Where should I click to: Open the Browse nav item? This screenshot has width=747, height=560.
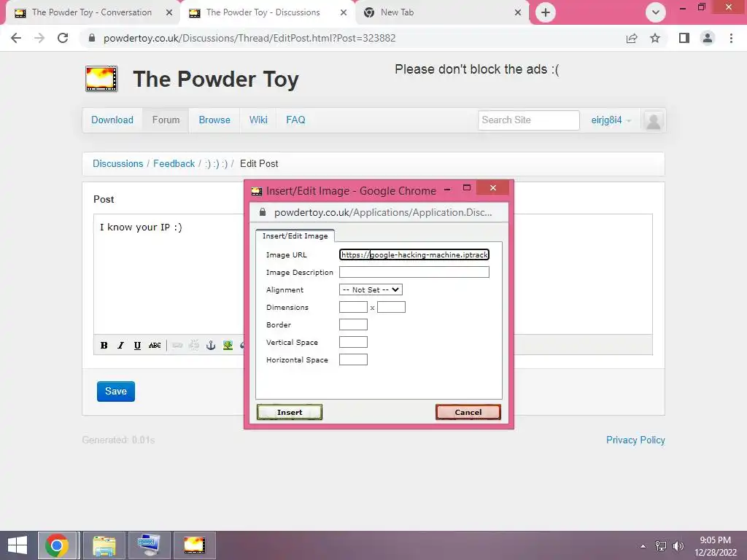[214, 120]
